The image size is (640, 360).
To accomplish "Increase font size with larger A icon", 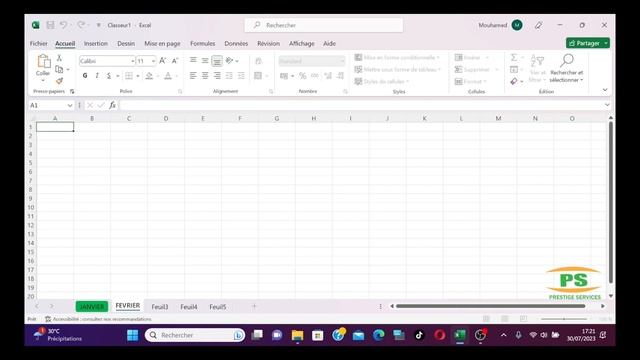I will (x=162, y=61).
